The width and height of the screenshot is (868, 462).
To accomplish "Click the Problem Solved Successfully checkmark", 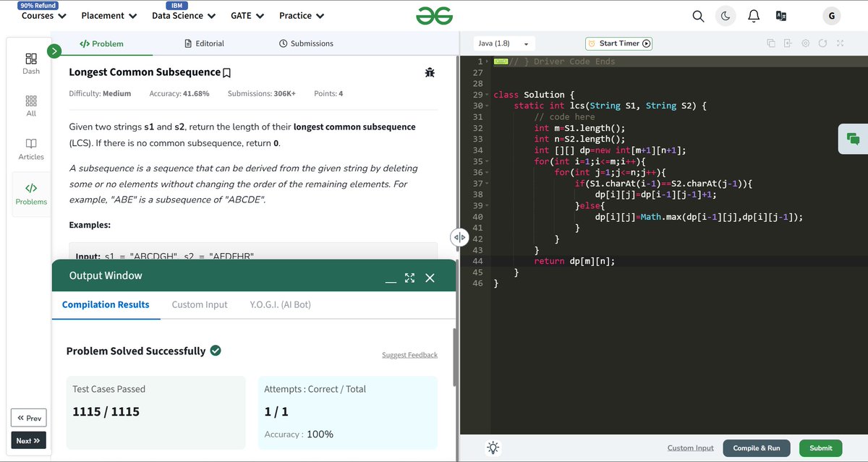I will (x=216, y=351).
